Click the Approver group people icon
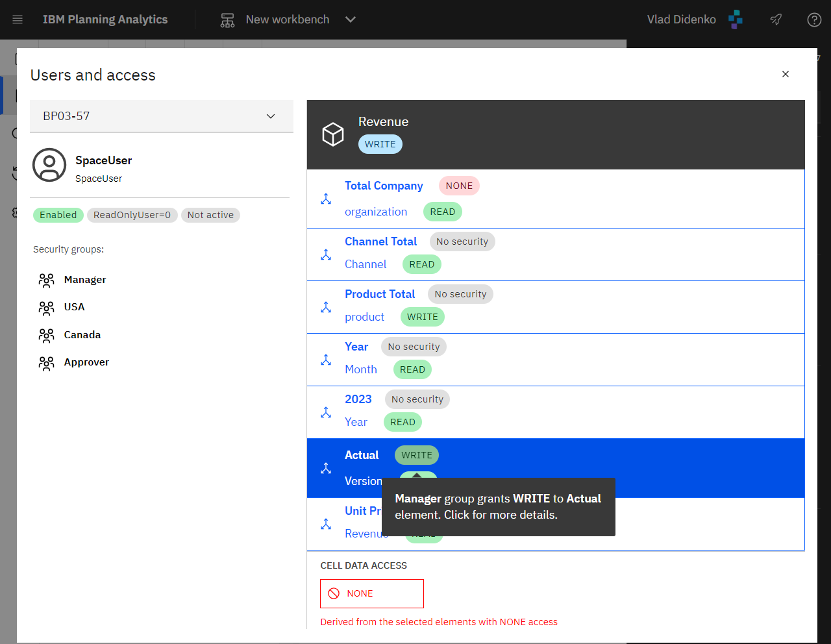Viewport: 831px width, 644px height. [x=46, y=363]
